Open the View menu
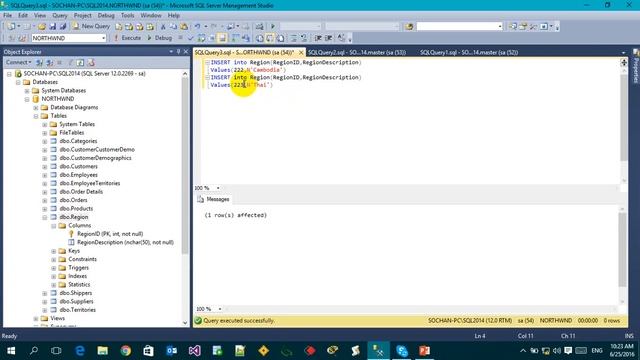 [40, 15]
